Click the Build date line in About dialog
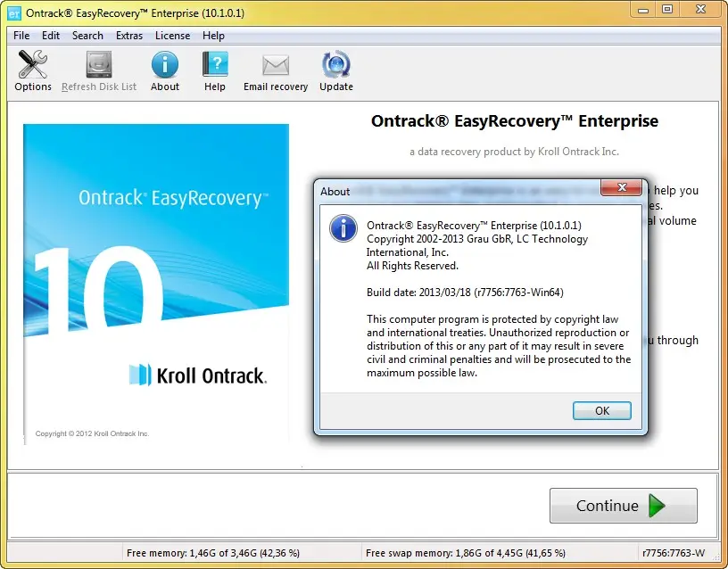728x569 pixels. [x=465, y=293]
